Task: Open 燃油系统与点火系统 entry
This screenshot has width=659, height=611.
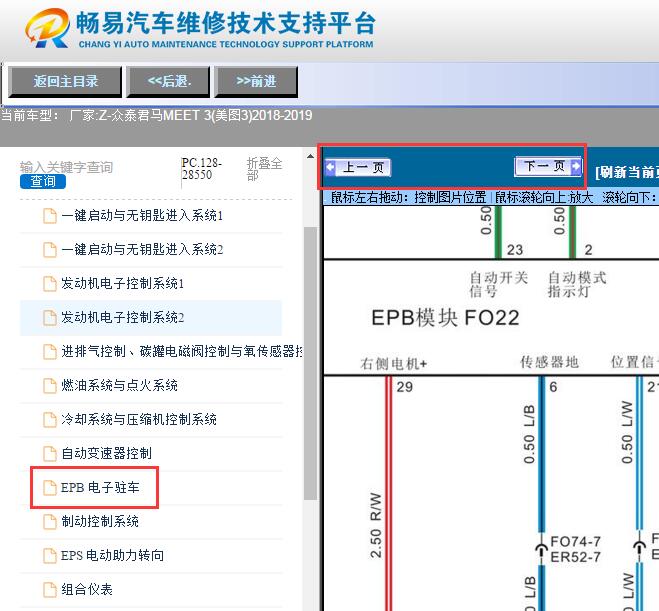Action: (119, 385)
